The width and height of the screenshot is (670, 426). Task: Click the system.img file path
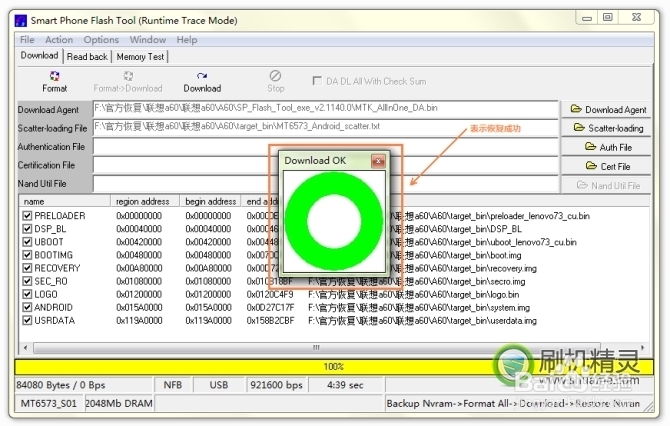(419, 307)
